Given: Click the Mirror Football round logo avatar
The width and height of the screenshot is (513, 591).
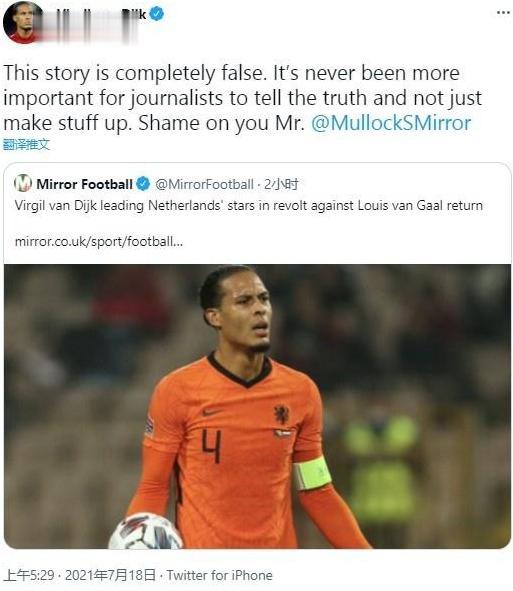Looking at the screenshot, I should [x=23, y=184].
